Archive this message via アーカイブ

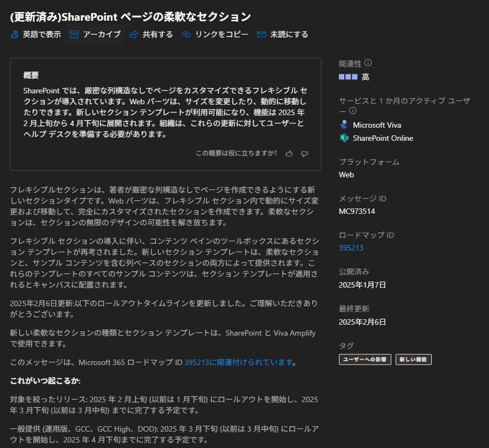click(96, 34)
